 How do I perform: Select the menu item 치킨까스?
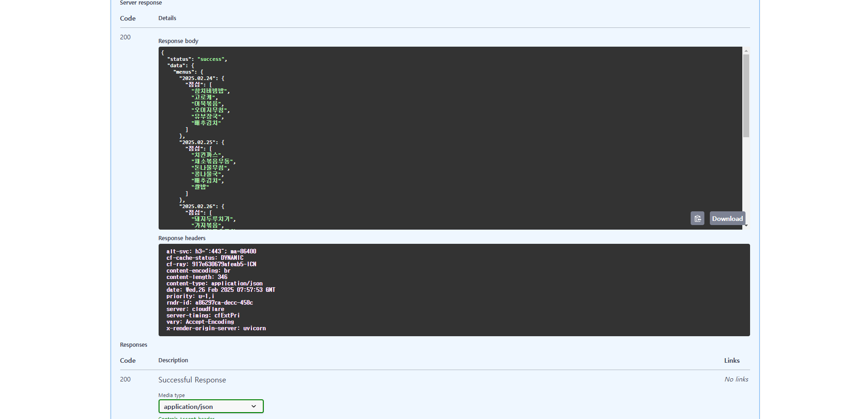[x=206, y=155]
